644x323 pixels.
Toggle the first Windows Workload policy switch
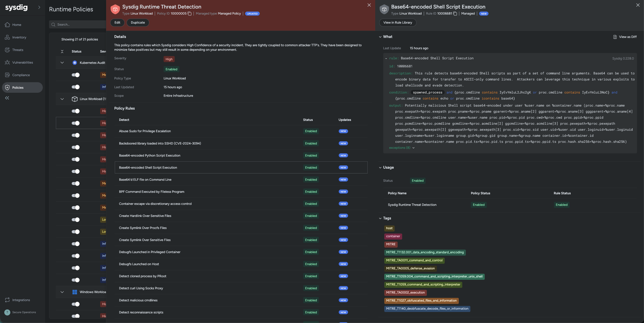(x=75, y=304)
